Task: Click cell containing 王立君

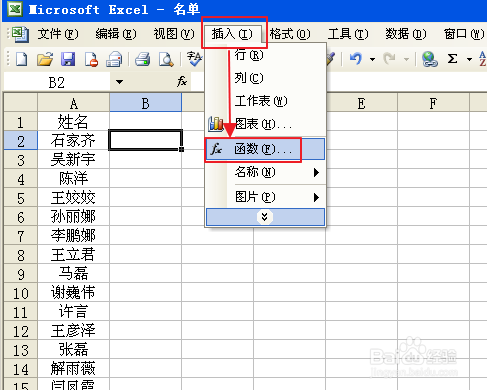Action: [74, 255]
